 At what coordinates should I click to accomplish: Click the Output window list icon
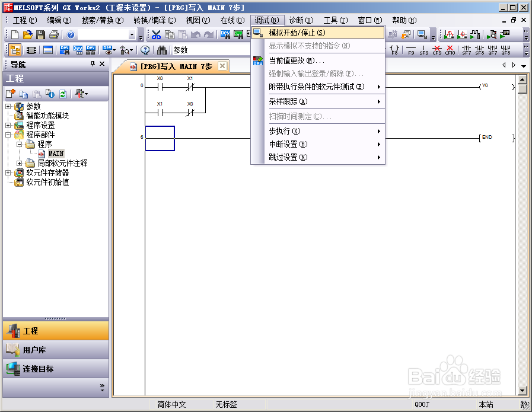[48, 50]
